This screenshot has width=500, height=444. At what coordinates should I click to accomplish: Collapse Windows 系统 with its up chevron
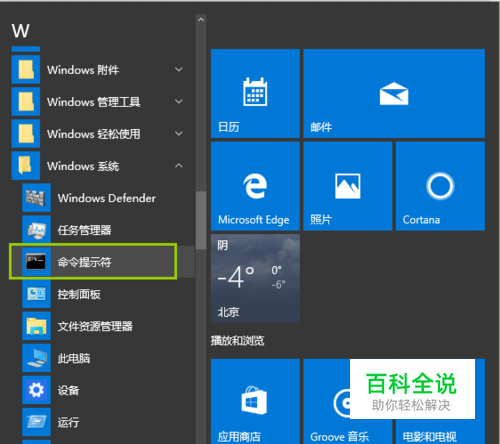pos(179,165)
